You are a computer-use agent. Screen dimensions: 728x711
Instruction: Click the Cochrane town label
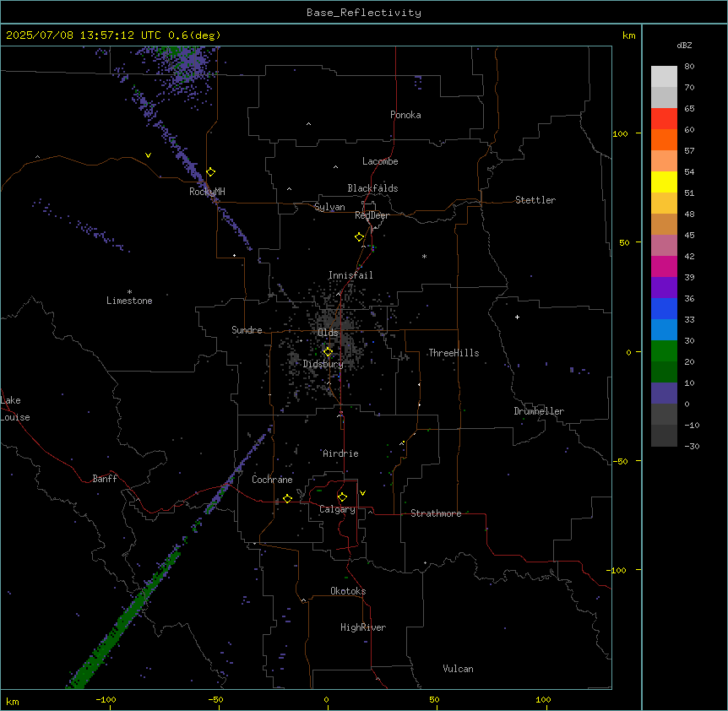pyautogui.click(x=272, y=480)
